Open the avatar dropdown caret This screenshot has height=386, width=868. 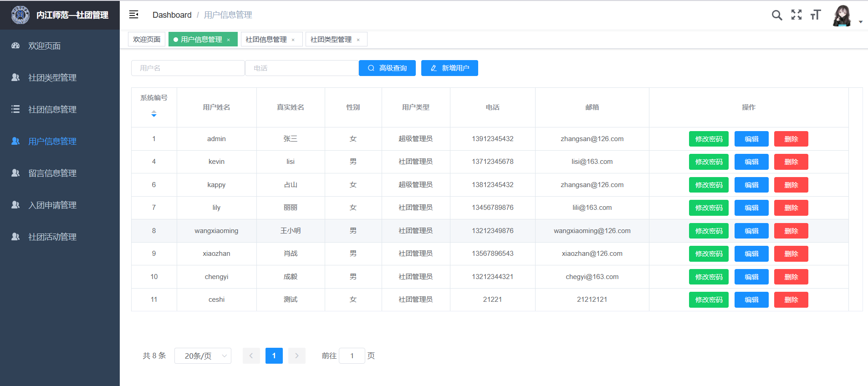861,22
